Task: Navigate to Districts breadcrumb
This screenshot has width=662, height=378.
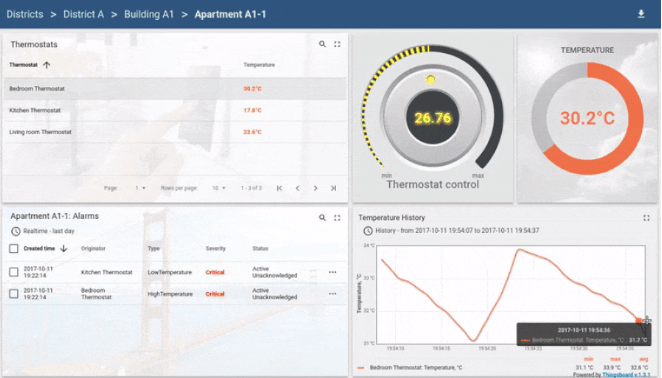Action: pyautogui.click(x=25, y=14)
